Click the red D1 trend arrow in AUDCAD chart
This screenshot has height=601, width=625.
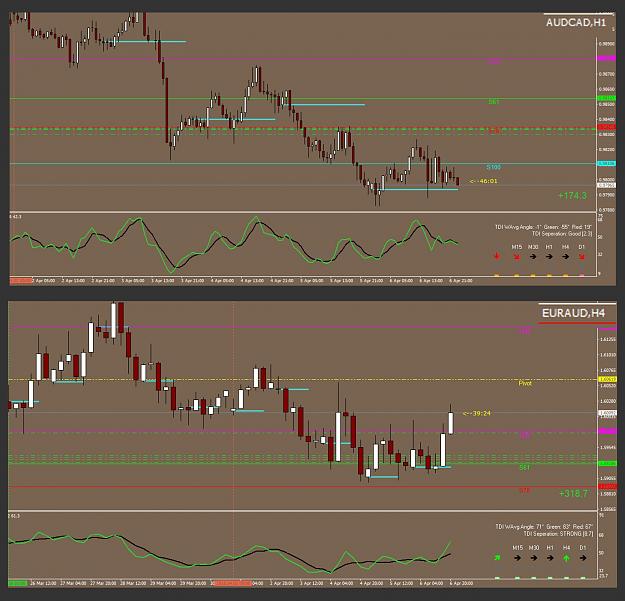[582, 257]
